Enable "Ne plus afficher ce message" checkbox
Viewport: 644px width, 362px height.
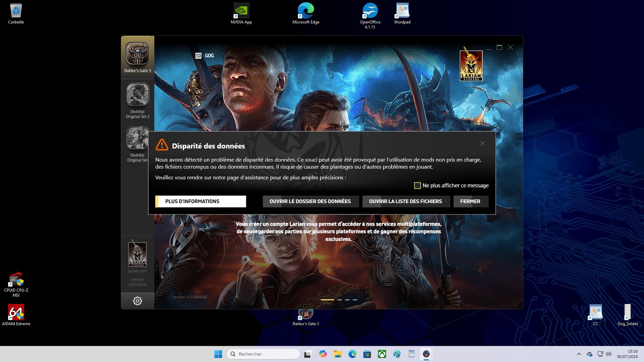pos(417,186)
